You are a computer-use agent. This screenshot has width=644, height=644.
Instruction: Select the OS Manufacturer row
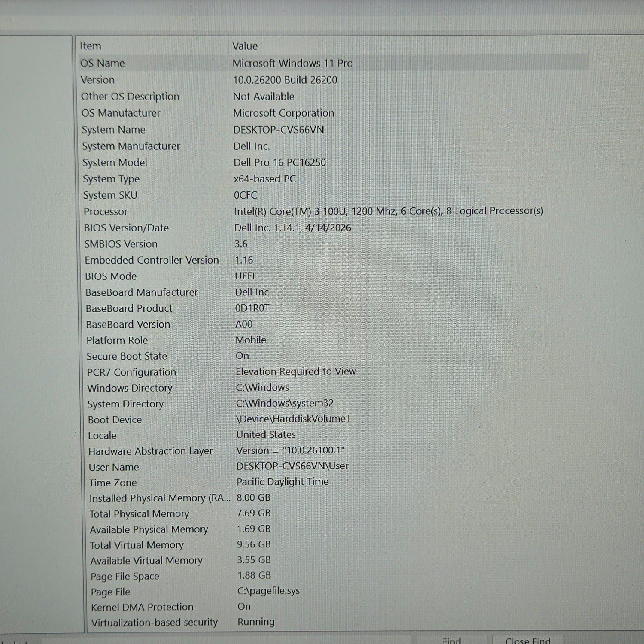[121, 113]
